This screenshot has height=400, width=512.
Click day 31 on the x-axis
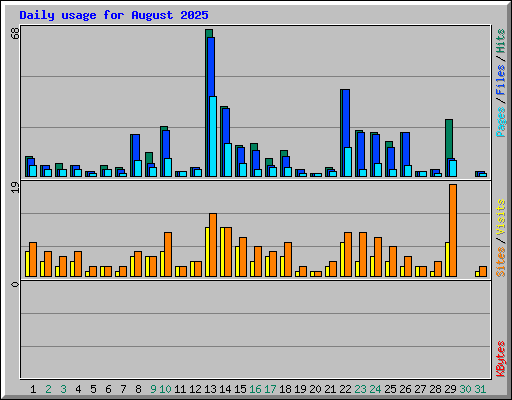[480, 389]
